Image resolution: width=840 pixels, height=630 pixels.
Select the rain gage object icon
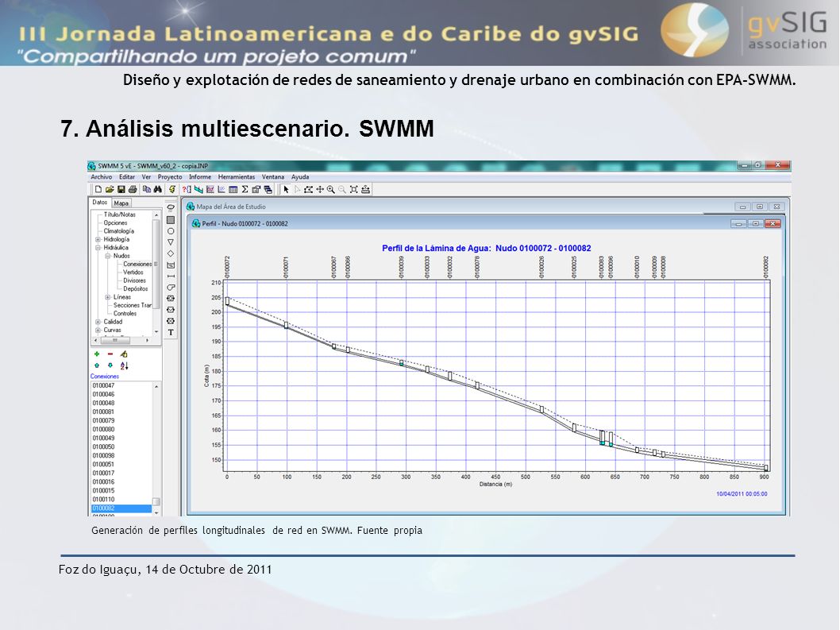[x=171, y=207]
